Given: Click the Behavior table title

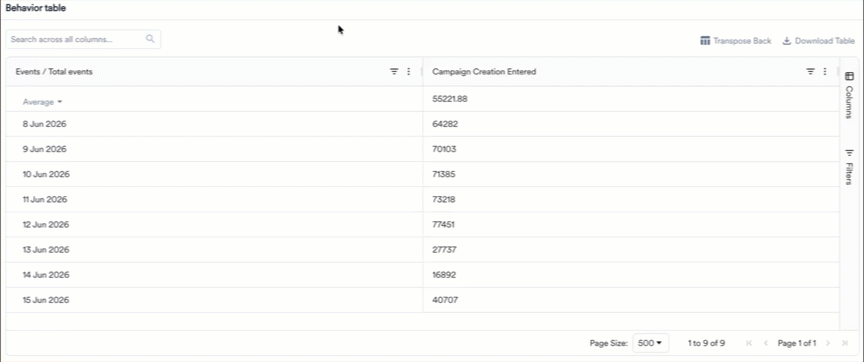Looking at the screenshot, I should coord(36,9).
